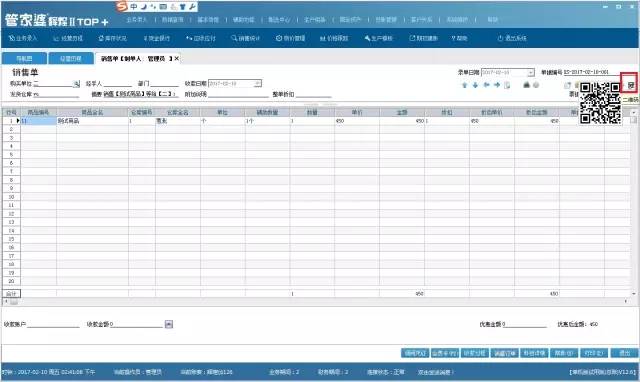Image resolution: width=640 pixels, height=382 pixels.
Task: Open 应收应付 in the icon toolbar
Action: [x=200, y=38]
